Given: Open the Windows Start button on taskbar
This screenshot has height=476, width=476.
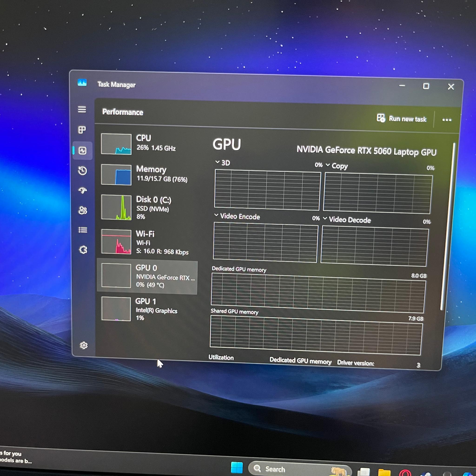Looking at the screenshot, I should click(237, 468).
